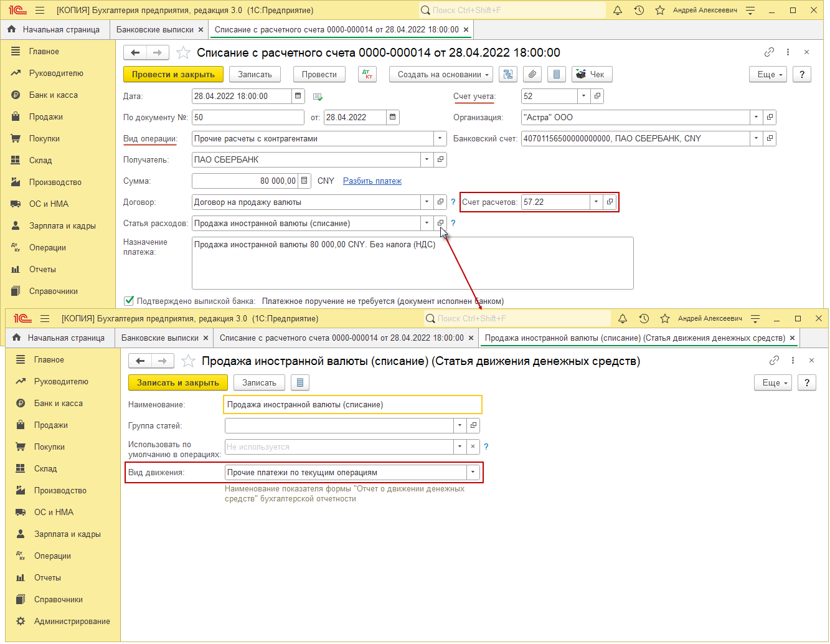This screenshot has width=830, height=644.
Task: Open history icon in top window title bar
Action: pos(639,11)
